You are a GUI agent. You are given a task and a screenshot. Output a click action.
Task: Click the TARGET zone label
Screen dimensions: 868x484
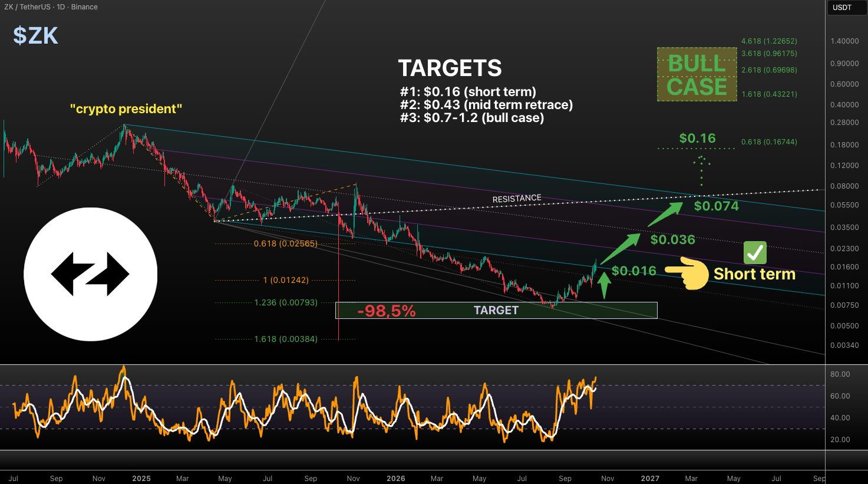(496, 310)
